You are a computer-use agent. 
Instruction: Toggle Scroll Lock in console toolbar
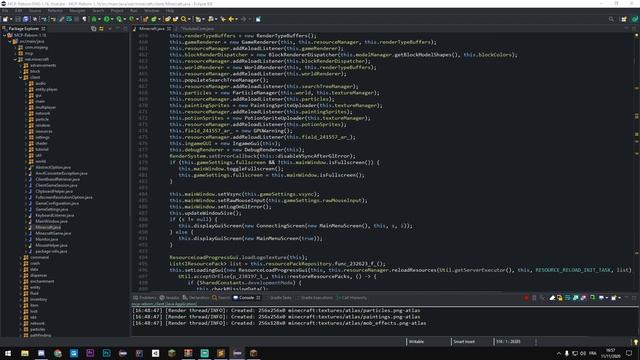click(x=560, y=298)
